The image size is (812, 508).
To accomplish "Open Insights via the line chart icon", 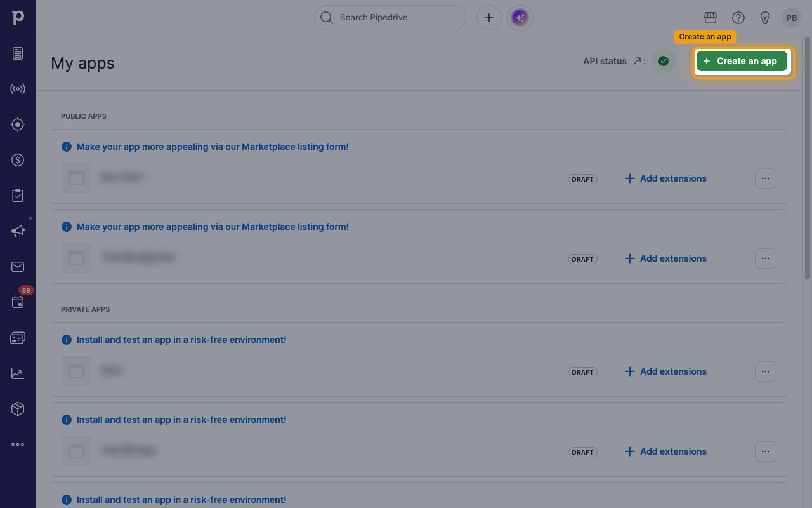I will click(x=18, y=373).
